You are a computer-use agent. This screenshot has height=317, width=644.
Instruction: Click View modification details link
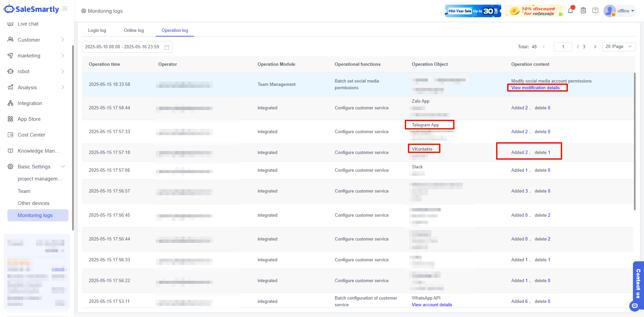point(535,88)
